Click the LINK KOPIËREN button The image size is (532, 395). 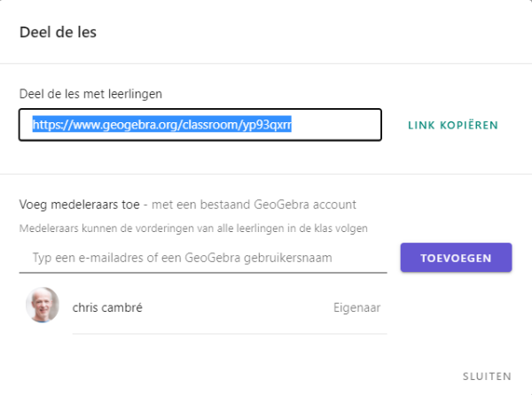pyautogui.click(x=453, y=126)
